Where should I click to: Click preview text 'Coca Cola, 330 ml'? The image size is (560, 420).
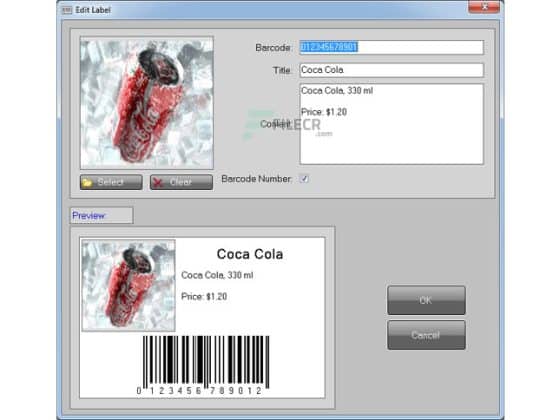(x=217, y=275)
